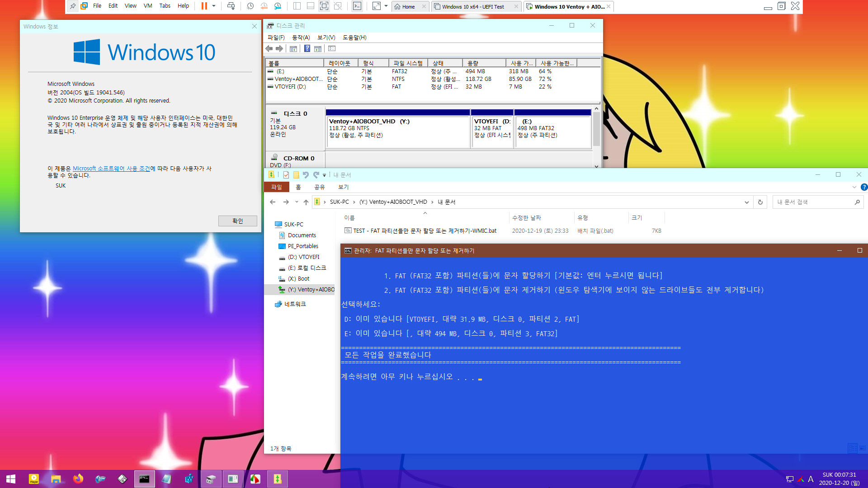868x488 pixels.
Task: Open 파일 tab in File Explorer ribbon
Action: tap(276, 187)
